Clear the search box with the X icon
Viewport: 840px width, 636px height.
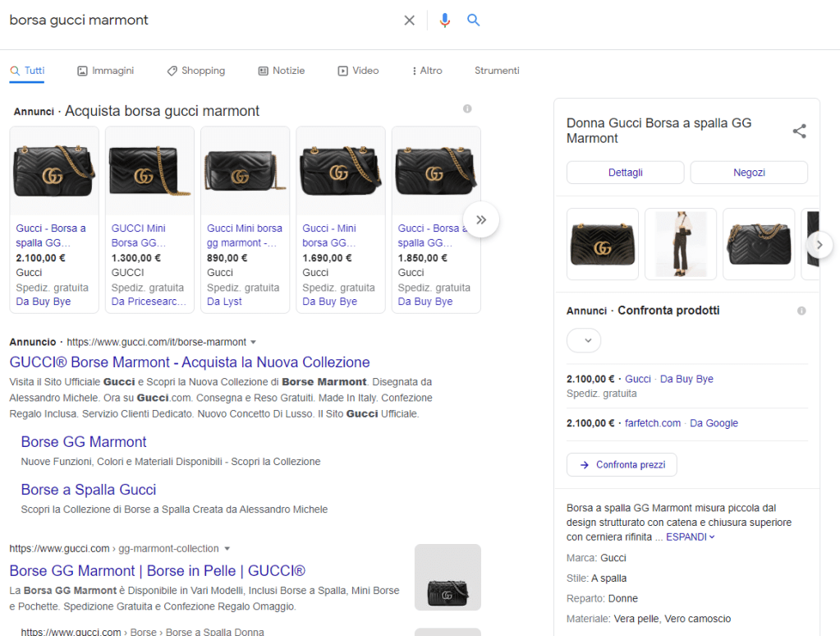coord(409,21)
